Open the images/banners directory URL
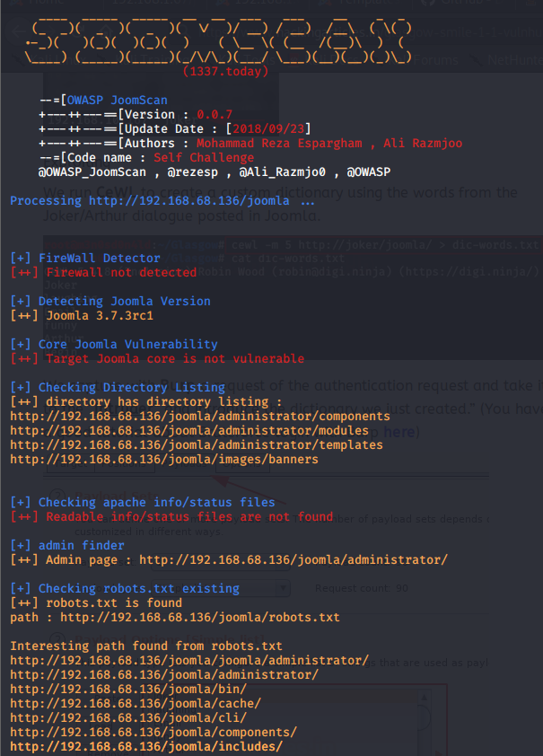Image resolution: width=543 pixels, height=756 pixels. [164, 459]
